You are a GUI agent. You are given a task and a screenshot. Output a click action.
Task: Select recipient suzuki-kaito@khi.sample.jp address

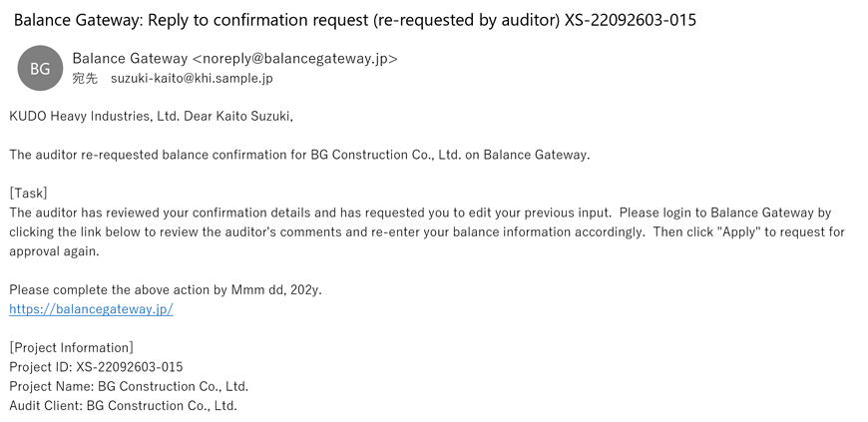(192, 78)
